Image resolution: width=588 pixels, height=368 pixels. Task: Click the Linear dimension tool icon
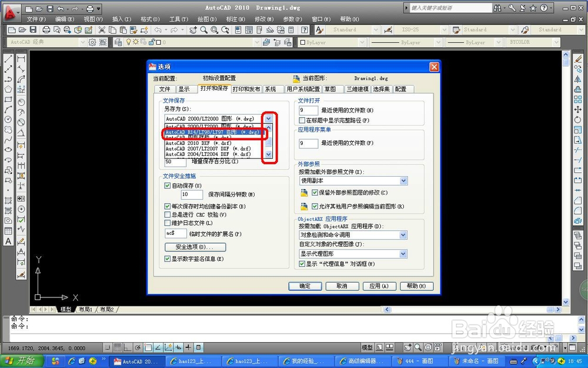21,58
